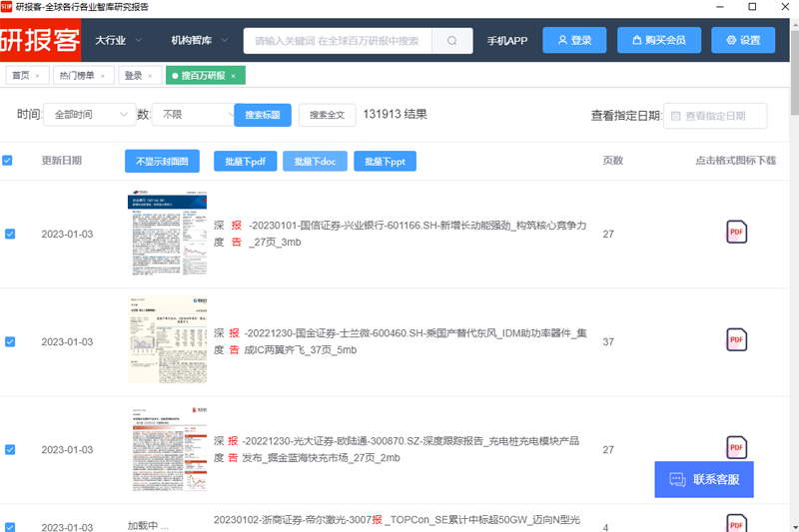Open the 全部时间 time dropdown
799x532 pixels.
[x=89, y=115]
